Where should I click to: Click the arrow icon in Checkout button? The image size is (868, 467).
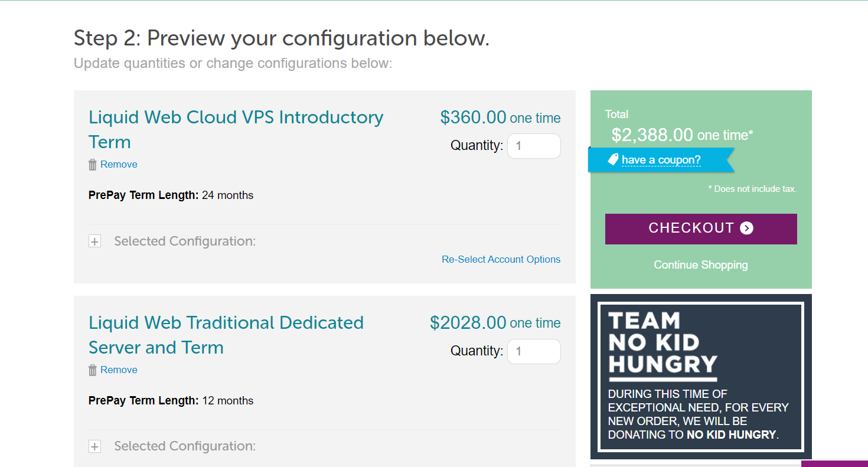click(747, 228)
